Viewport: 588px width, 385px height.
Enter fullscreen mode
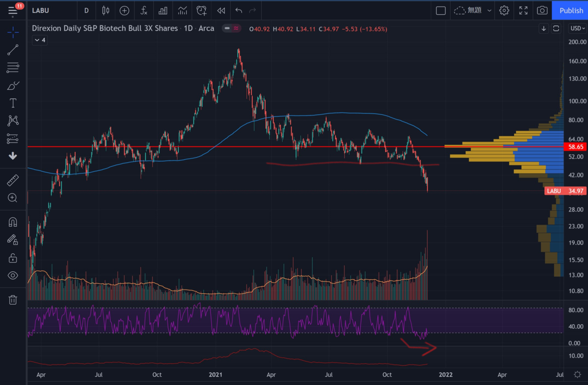523,10
